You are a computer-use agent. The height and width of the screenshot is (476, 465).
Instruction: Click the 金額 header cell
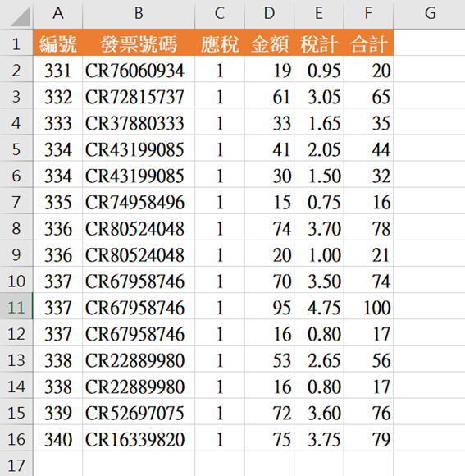269,43
